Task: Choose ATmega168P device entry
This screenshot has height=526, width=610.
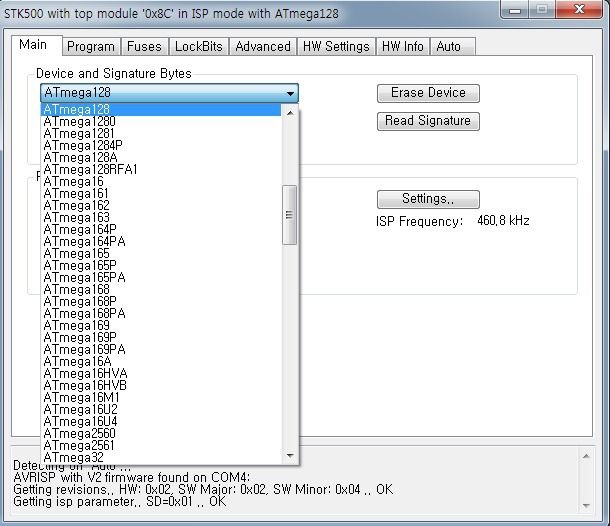Action: 161,302
